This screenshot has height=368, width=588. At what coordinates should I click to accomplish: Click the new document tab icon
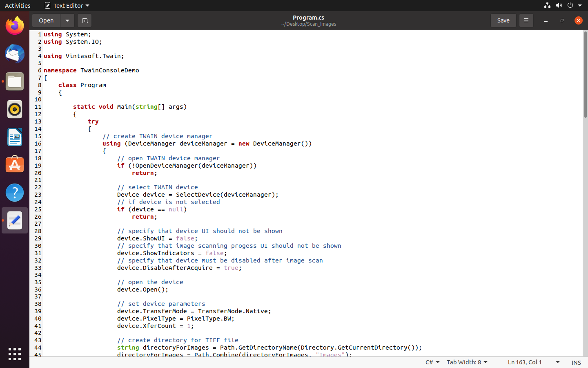point(85,20)
